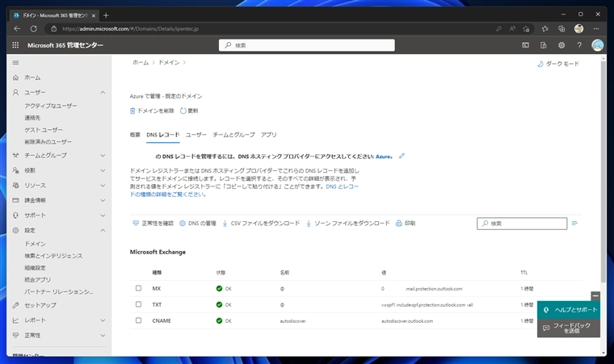Click フィードバックを送信 button

[x=569, y=328]
